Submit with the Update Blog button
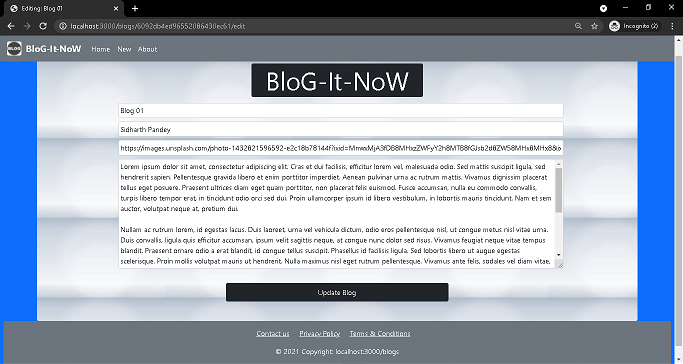Screen dimensions: 683x364 [337, 292]
